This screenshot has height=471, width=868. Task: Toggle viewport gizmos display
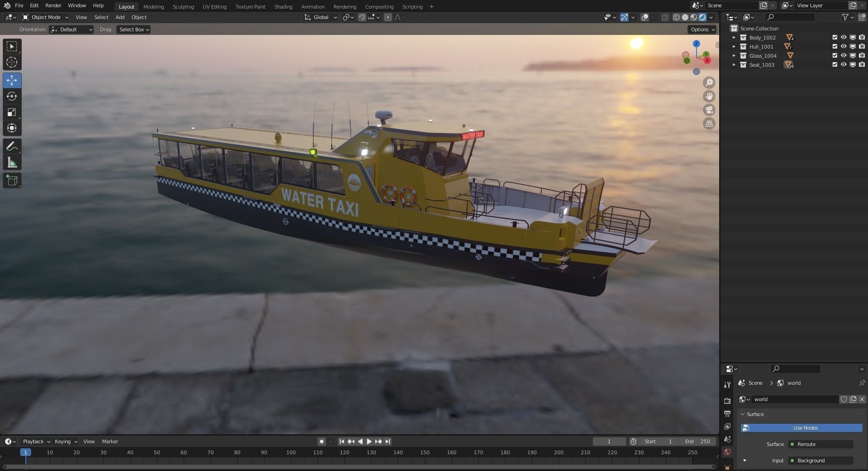(x=624, y=17)
